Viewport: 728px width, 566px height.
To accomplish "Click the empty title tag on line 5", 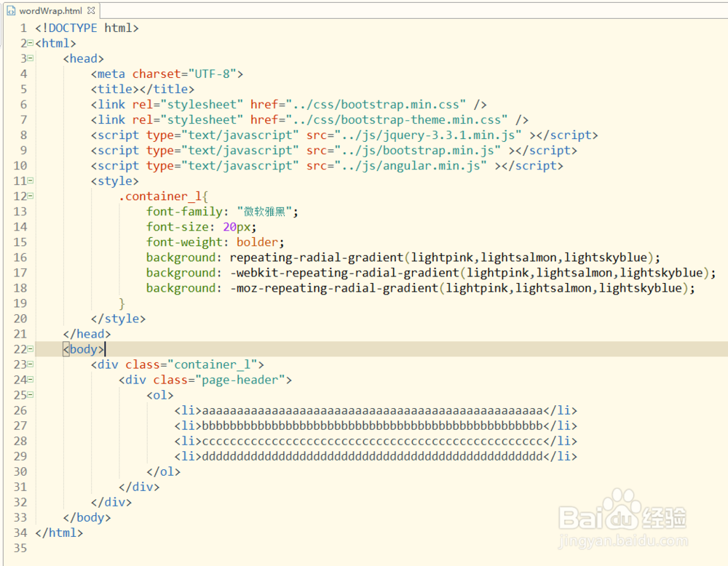I will (x=143, y=89).
